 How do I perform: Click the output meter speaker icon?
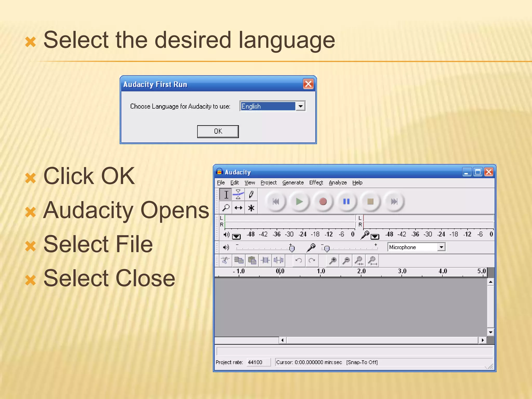(x=226, y=235)
